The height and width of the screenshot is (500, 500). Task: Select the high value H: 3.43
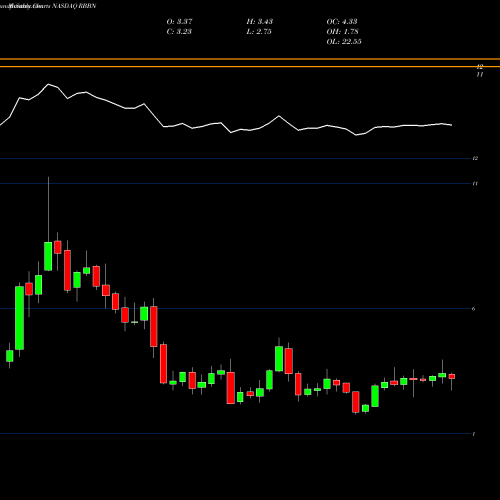[x=260, y=21]
